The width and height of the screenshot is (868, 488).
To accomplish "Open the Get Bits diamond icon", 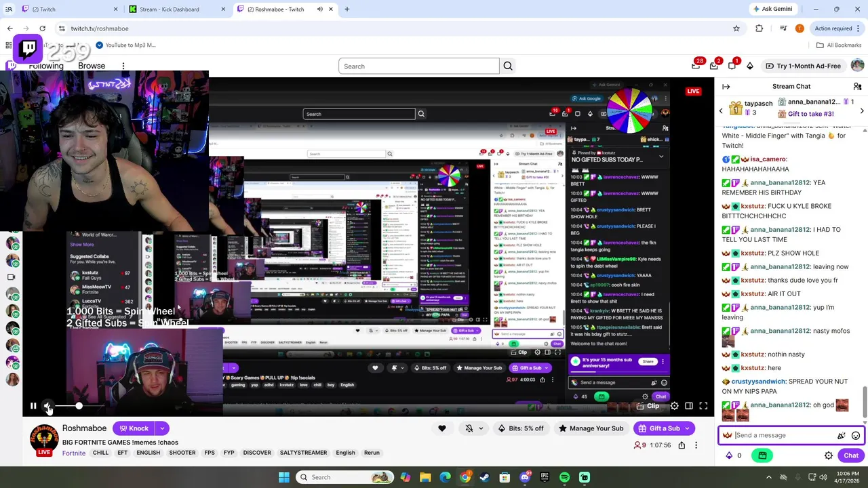I will click(x=750, y=66).
